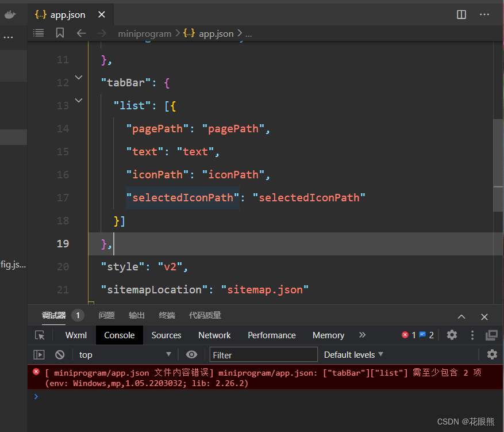
Task: Switch to the 问题 panel tab
Action: click(107, 315)
